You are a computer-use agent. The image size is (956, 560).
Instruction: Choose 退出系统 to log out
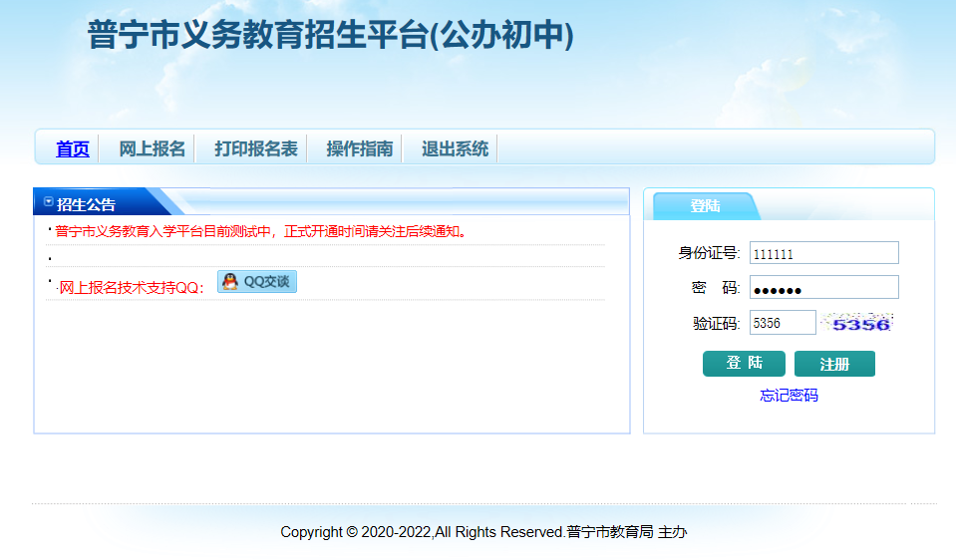pos(455,149)
